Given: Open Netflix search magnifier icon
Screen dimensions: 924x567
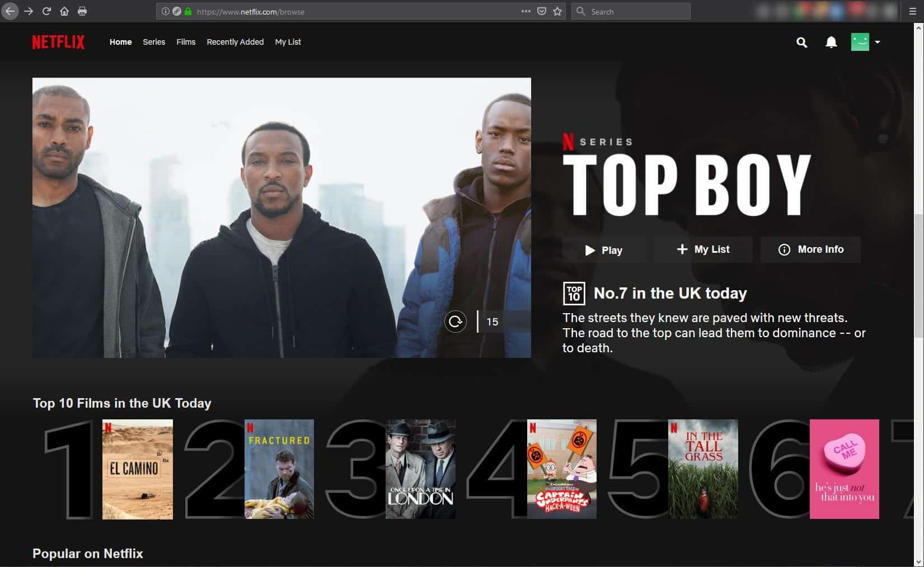Looking at the screenshot, I should 801,42.
